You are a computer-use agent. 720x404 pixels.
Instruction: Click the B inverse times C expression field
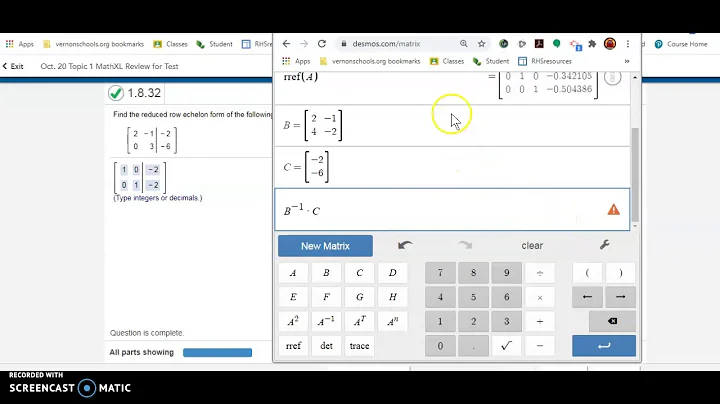452,209
